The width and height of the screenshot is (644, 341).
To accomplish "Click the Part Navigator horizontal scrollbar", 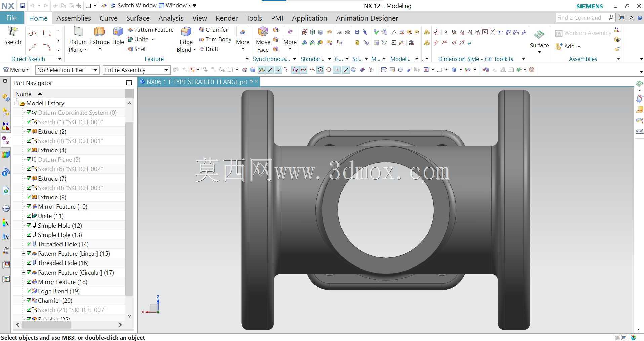I will pos(46,325).
